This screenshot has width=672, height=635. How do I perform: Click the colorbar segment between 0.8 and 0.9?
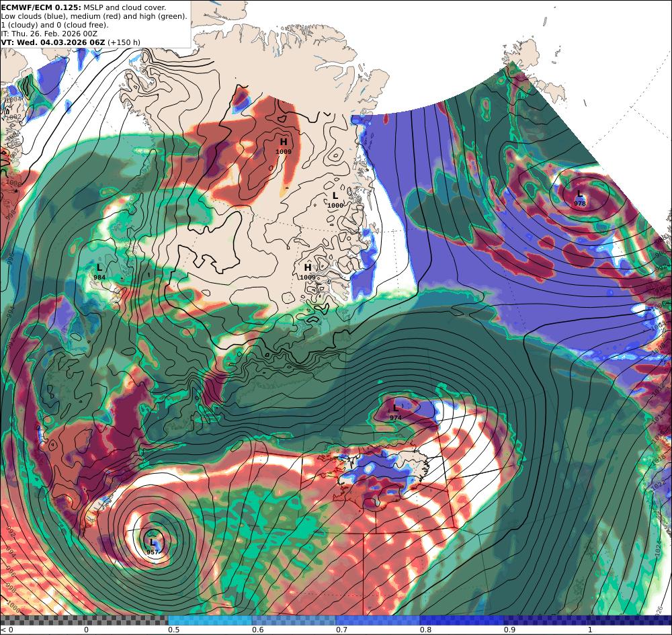pos(462,620)
